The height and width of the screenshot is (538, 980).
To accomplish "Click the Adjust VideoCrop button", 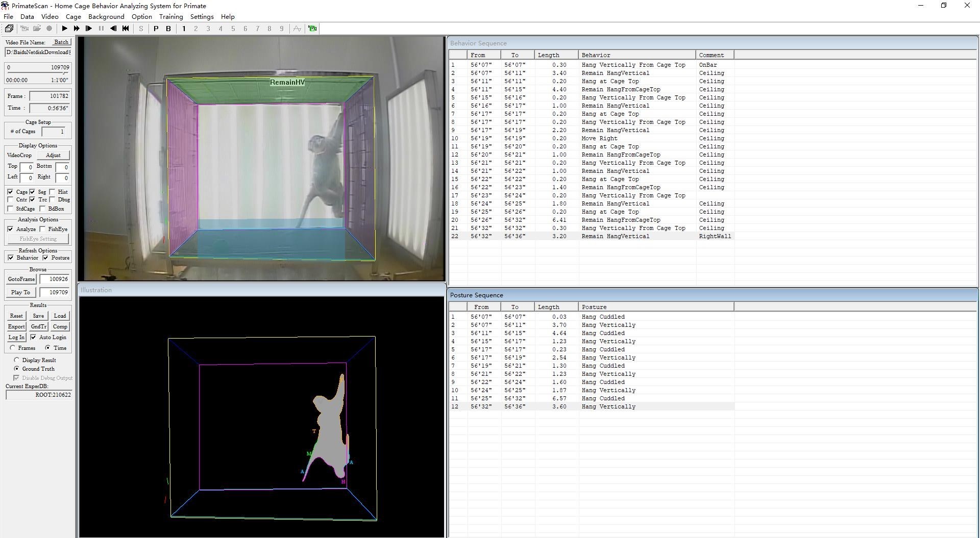I will point(53,155).
